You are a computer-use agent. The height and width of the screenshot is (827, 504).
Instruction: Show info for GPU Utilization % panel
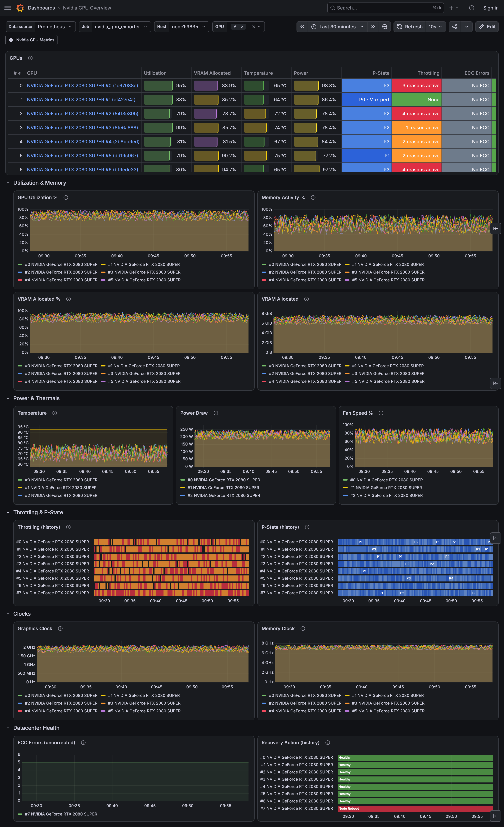coord(66,197)
